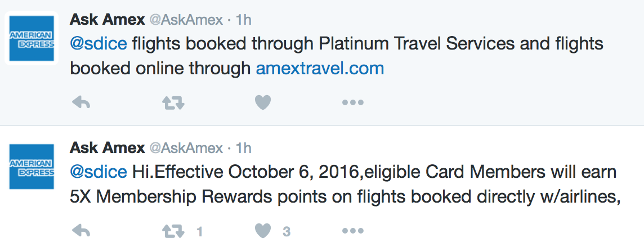Open more options on first tweet
The width and height of the screenshot is (644, 251).
(x=353, y=102)
